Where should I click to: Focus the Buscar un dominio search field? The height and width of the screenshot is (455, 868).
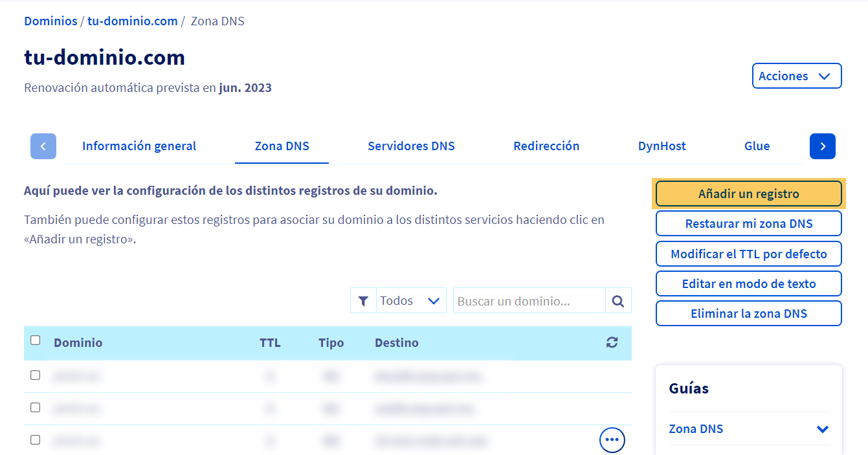(529, 301)
